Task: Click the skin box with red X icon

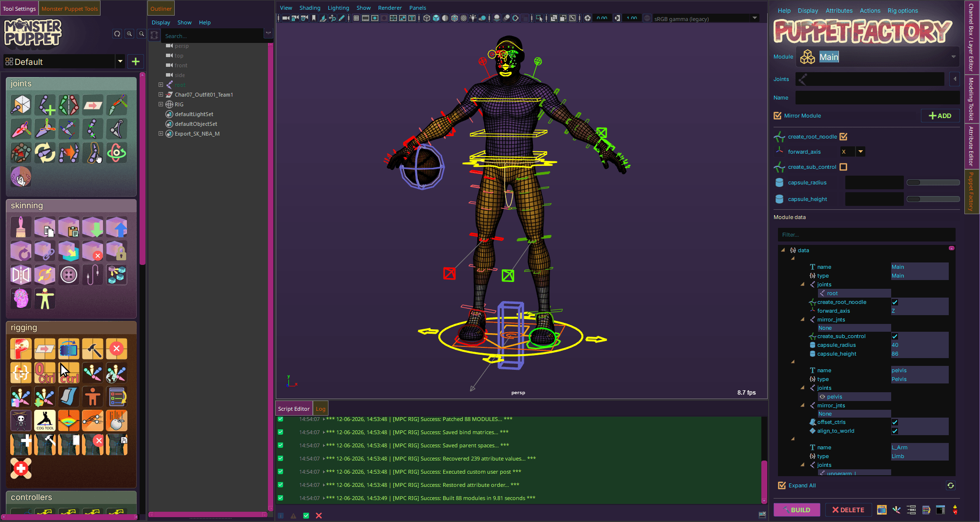Action: click(93, 251)
